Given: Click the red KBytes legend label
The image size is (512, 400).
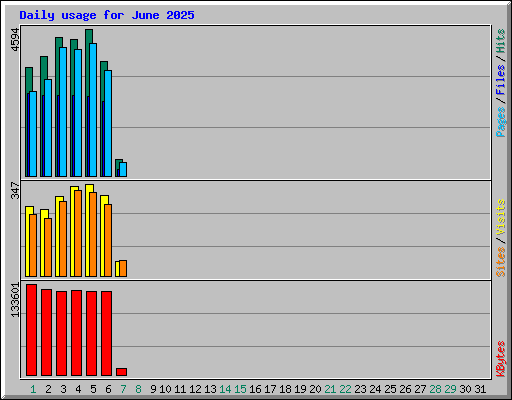Looking at the screenshot, I should pyautogui.click(x=501, y=359).
